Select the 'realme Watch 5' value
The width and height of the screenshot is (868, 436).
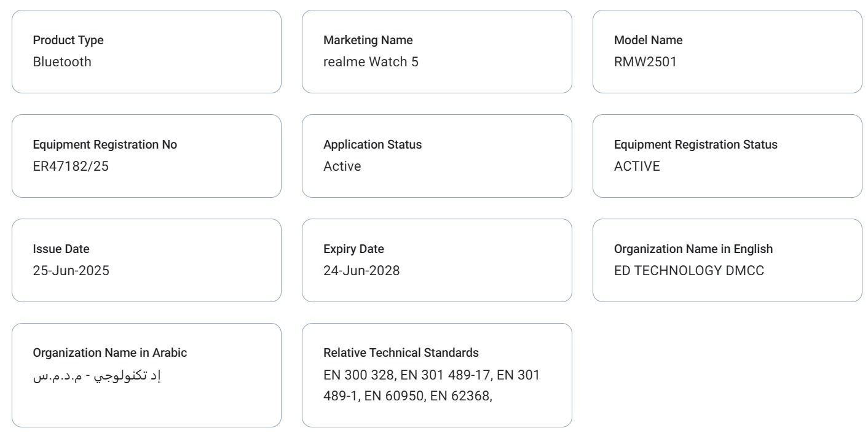click(371, 61)
